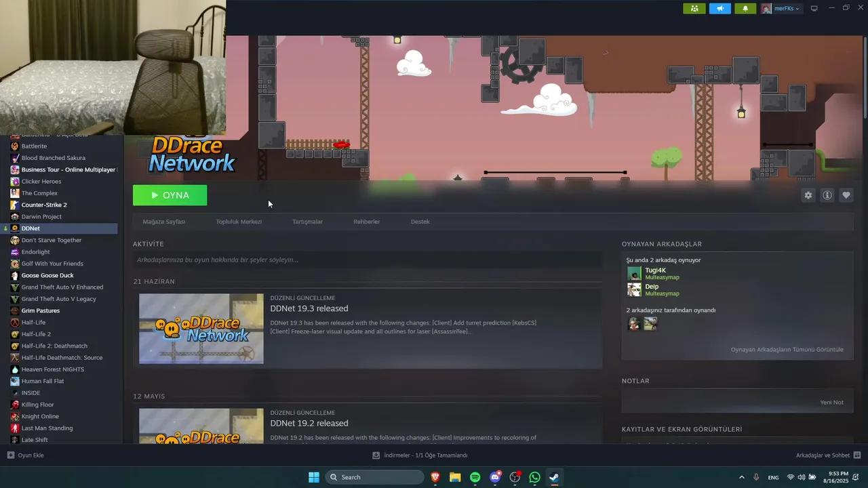
Task: Open DDNet 19.3 released news thumbnail
Action: point(201,329)
